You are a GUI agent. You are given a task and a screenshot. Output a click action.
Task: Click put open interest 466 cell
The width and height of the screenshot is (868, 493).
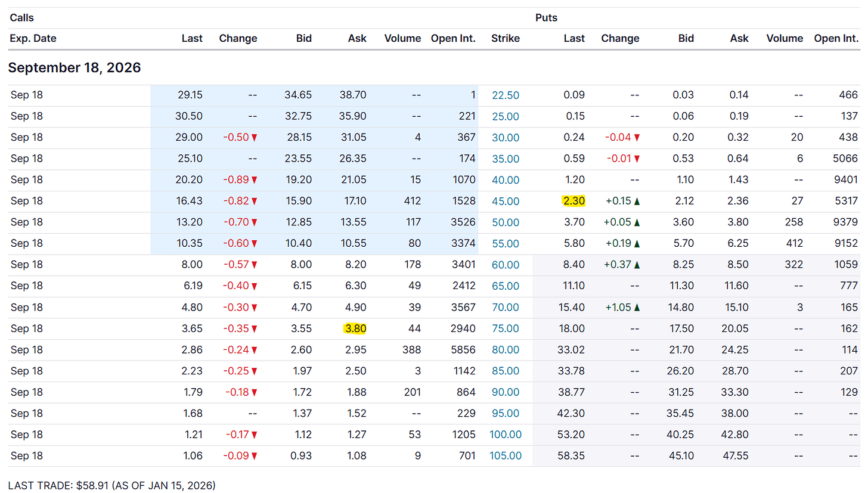point(848,95)
